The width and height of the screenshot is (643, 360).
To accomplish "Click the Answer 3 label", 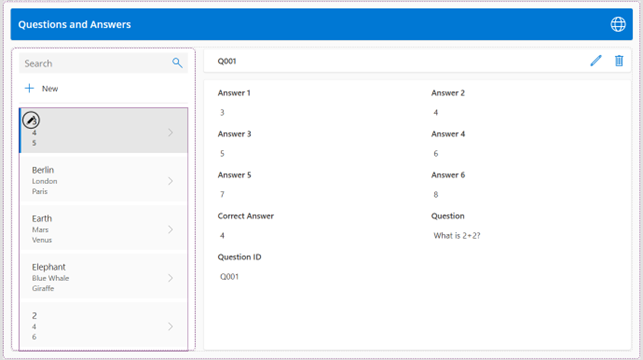I will tap(234, 134).
